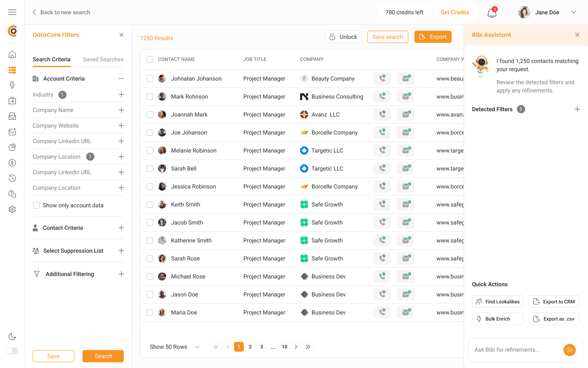Screen dimensions: 588x368
Task: Click the phone icon for Melanie Robinson
Action: [x=382, y=150]
